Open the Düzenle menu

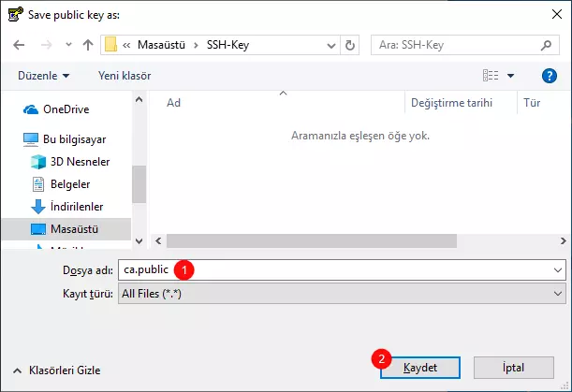43,75
